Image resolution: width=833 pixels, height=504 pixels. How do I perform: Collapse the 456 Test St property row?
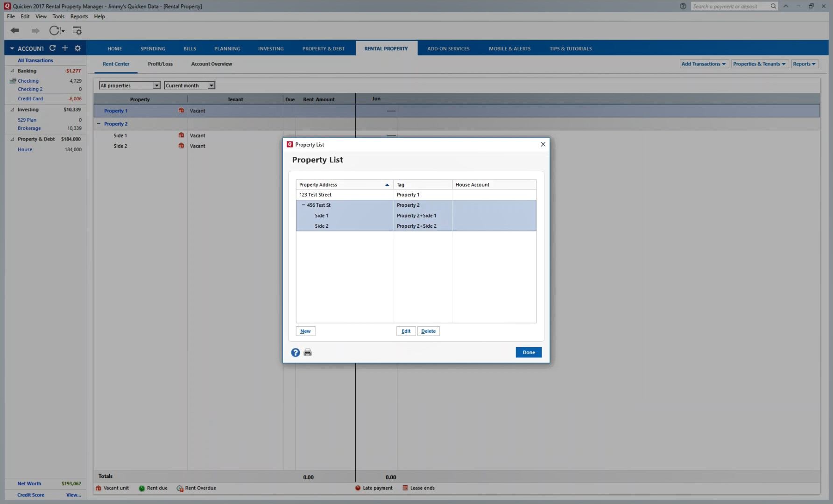(304, 205)
